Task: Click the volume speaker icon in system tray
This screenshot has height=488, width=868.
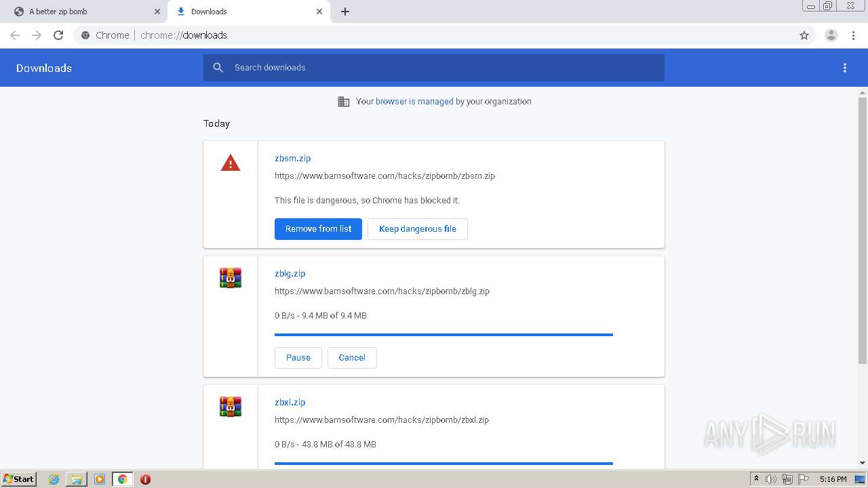Action: pos(771,479)
